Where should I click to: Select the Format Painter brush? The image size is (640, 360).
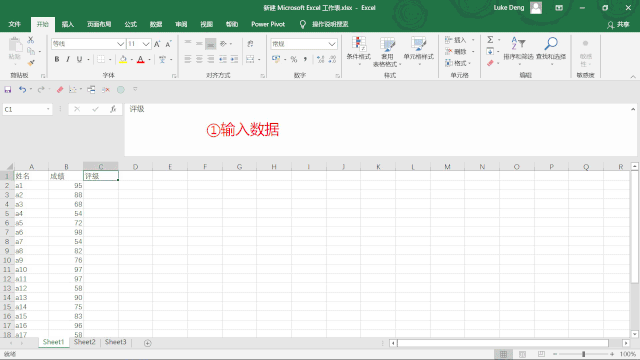pos(31,63)
